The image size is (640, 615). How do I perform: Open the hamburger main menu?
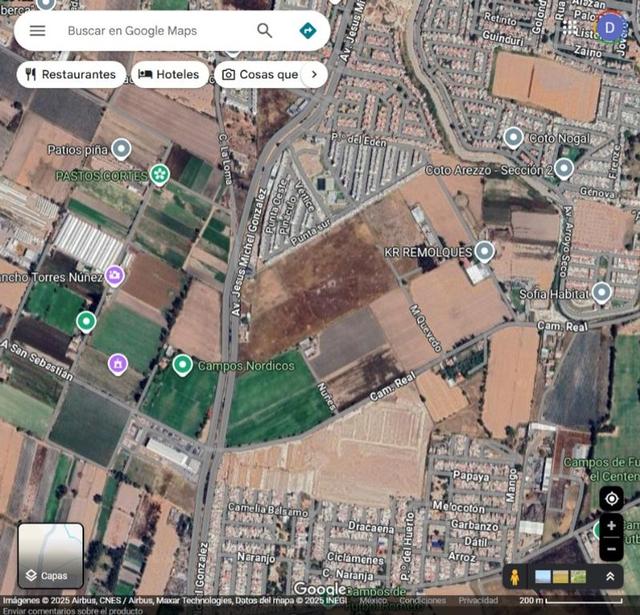pyautogui.click(x=37, y=31)
